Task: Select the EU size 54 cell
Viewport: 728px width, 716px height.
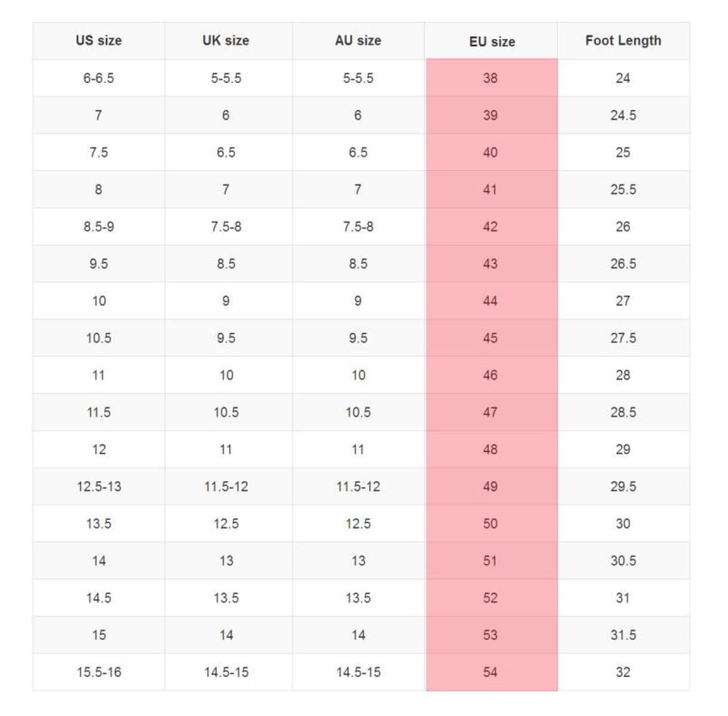Action: coord(491,672)
